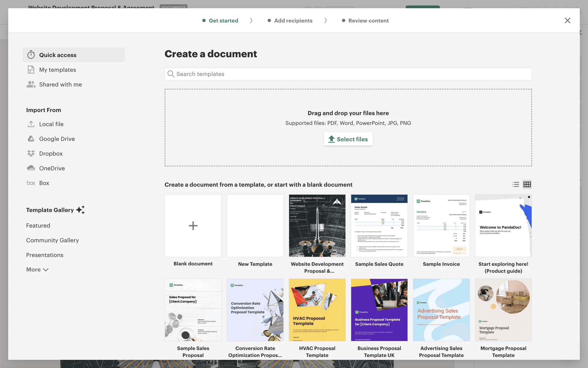Create a Blank document
588x368 pixels.
(193, 226)
